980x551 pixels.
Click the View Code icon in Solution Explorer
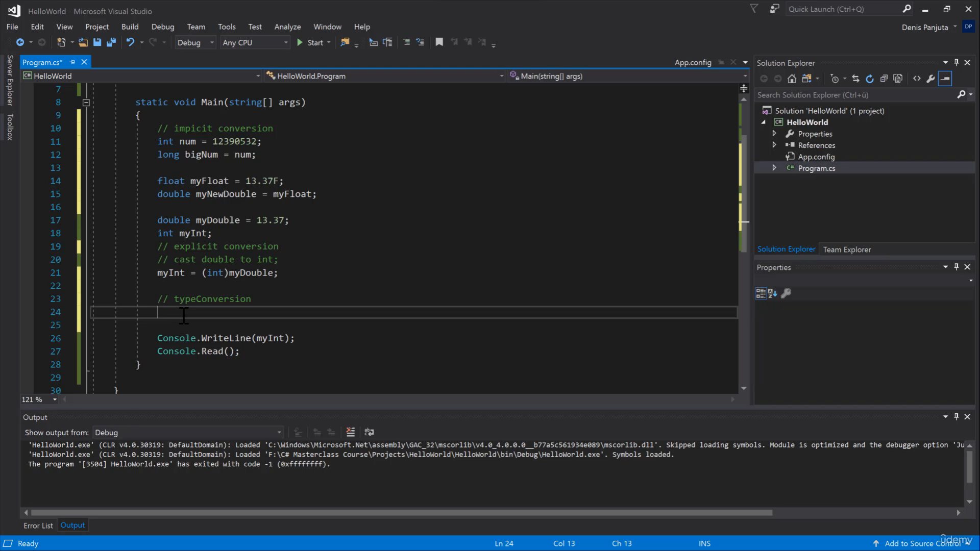(917, 79)
